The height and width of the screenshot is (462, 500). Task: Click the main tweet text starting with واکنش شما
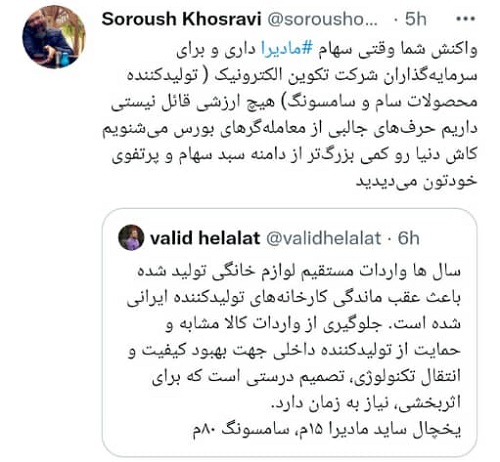click(x=290, y=115)
